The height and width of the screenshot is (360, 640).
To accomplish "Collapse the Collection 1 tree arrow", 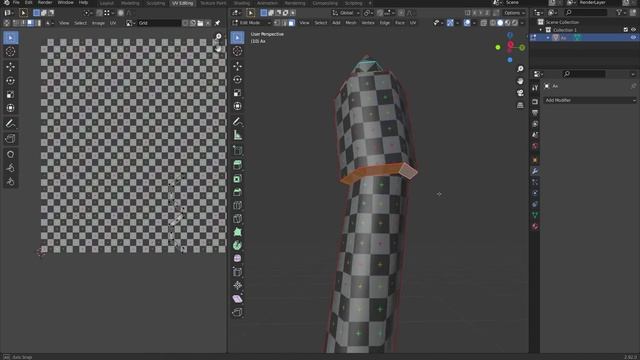I will [541, 30].
